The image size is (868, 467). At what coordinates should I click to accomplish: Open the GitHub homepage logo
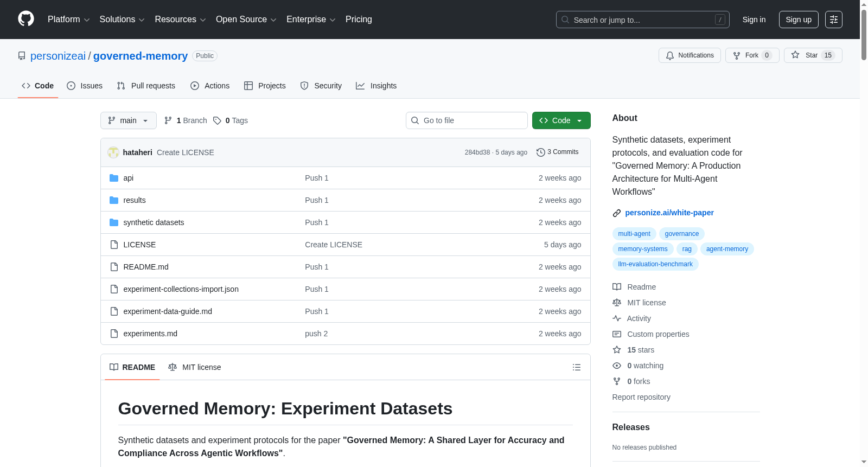tap(26, 19)
